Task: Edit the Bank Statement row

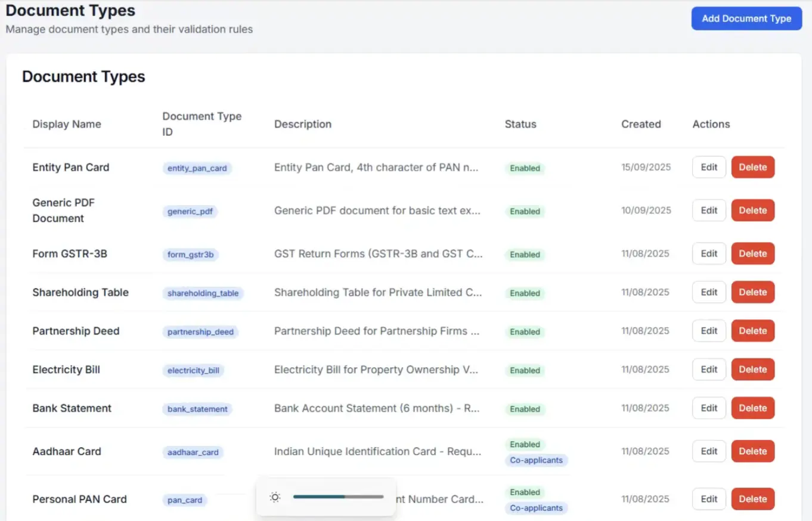Action: pyautogui.click(x=709, y=408)
